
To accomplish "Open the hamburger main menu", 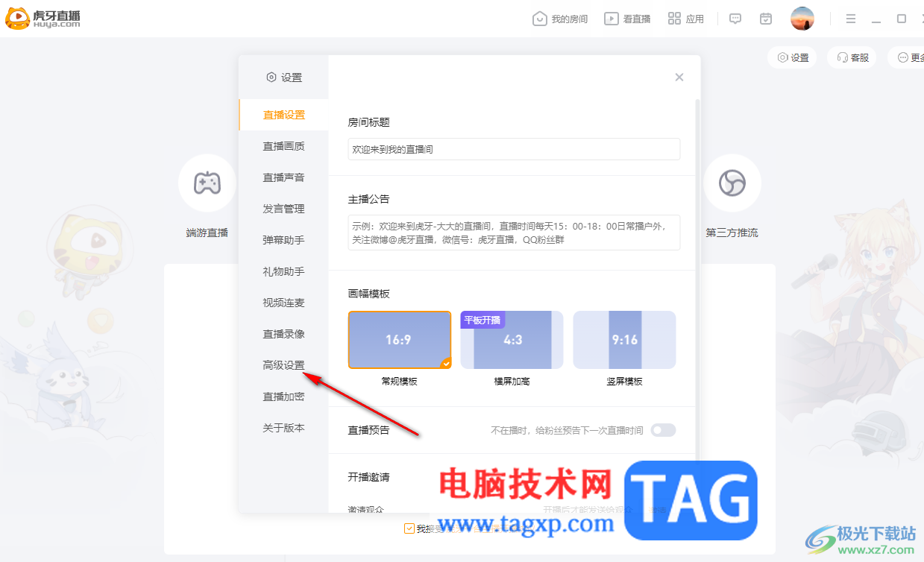I will [x=851, y=19].
